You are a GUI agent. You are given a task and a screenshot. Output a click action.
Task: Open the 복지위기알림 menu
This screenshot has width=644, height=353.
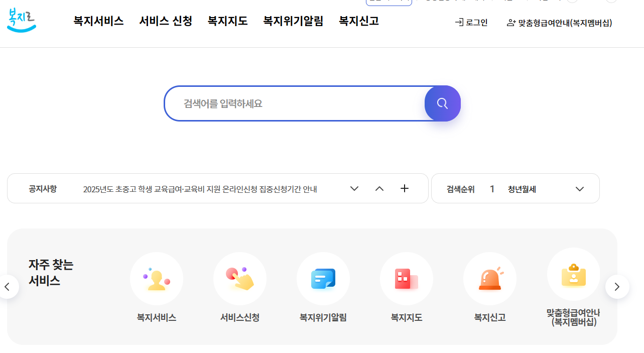click(x=293, y=21)
